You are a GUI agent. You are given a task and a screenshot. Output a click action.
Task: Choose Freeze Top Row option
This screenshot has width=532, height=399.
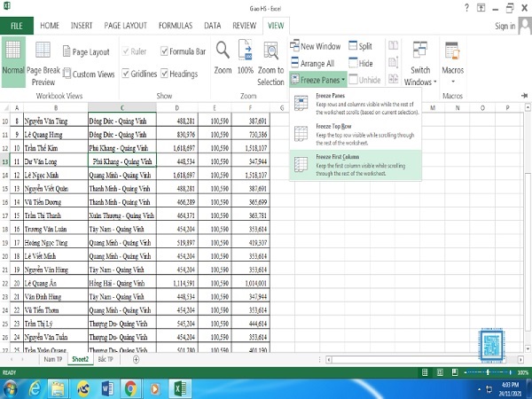point(356,135)
